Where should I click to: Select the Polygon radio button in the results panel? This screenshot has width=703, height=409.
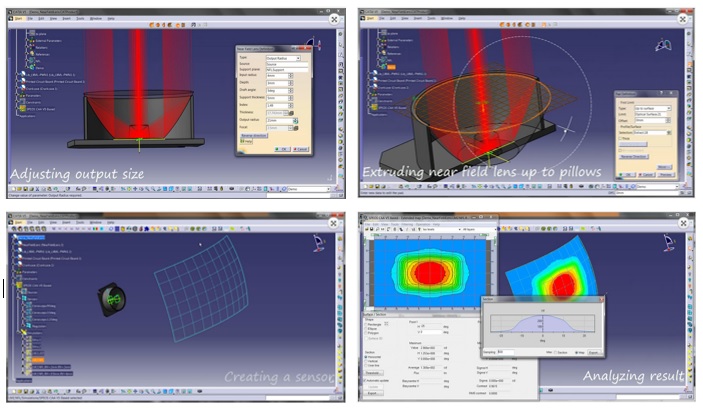pyautogui.click(x=366, y=335)
